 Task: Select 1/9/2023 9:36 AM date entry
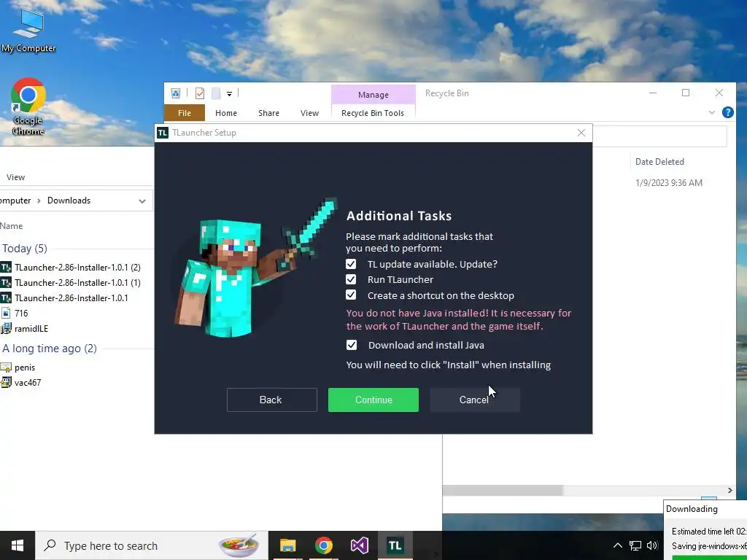click(668, 183)
